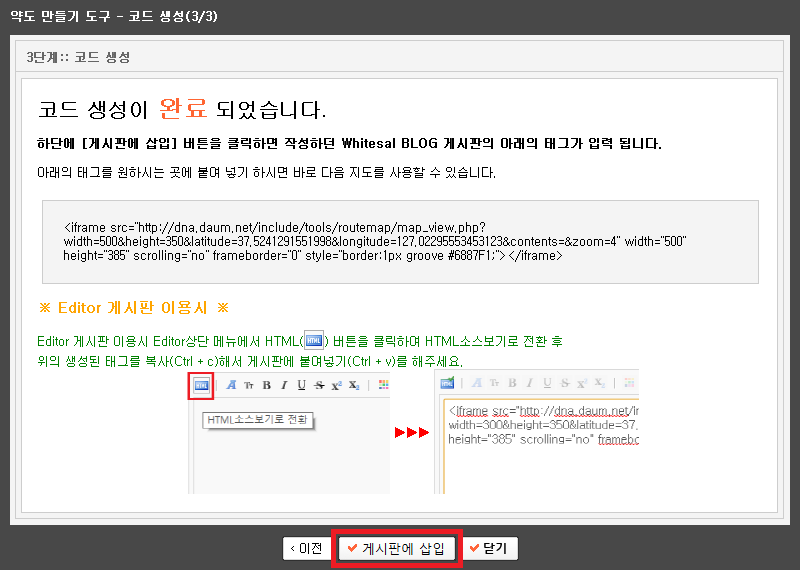Image resolution: width=800 pixels, height=570 pixels.
Task: Go back with the 이전 button
Action: tap(307, 549)
